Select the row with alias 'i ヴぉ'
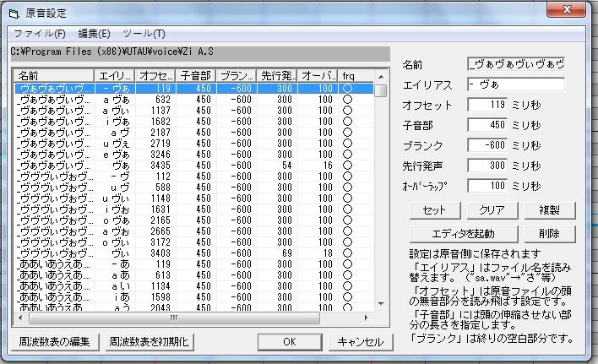Viewport: 598px width, 364px height. (x=194, y=209)
